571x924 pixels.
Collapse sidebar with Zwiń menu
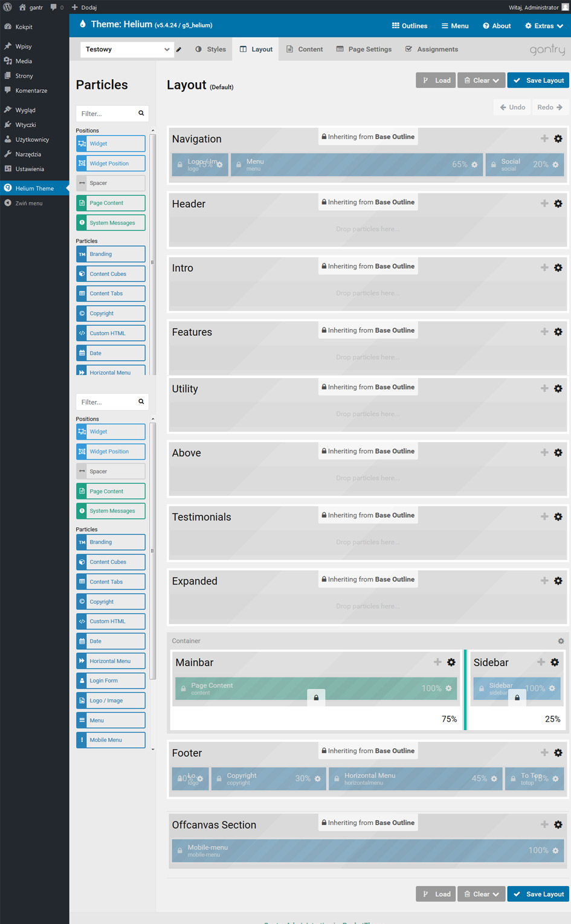click(34, 204)
